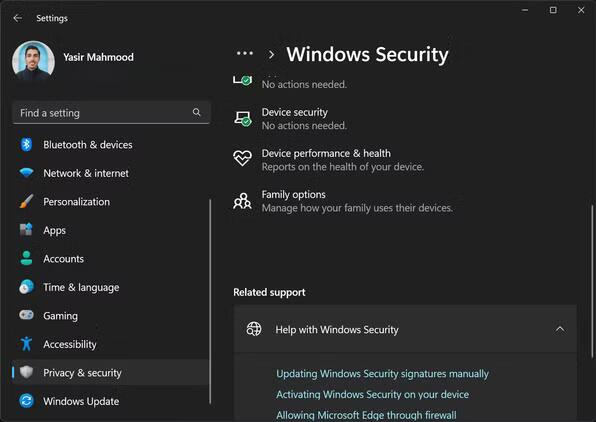Screen dimensions: 596x422
Task: Open Activating Windows Security on your device link
Action: click(x=372, y=395)
